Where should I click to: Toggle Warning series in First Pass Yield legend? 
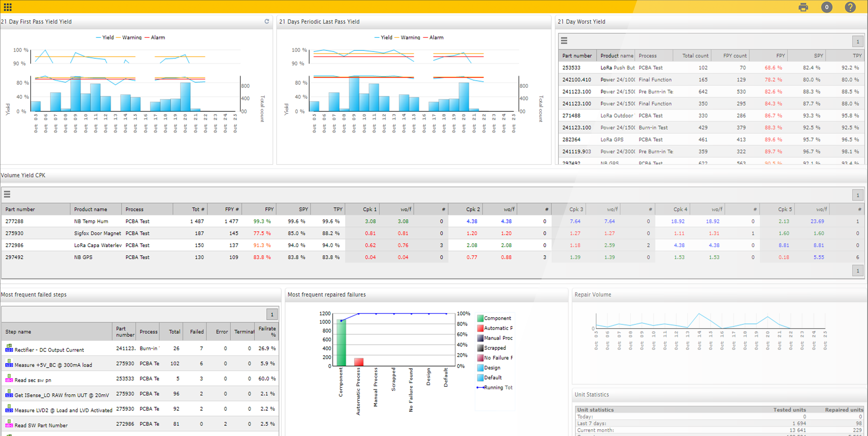click(x=129, y=38)
